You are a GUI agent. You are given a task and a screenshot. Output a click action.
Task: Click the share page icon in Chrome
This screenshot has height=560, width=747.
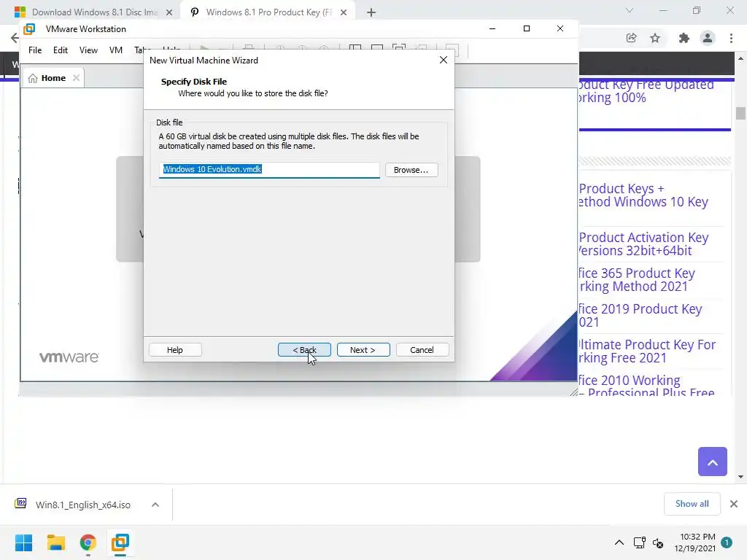coord(631,38)
